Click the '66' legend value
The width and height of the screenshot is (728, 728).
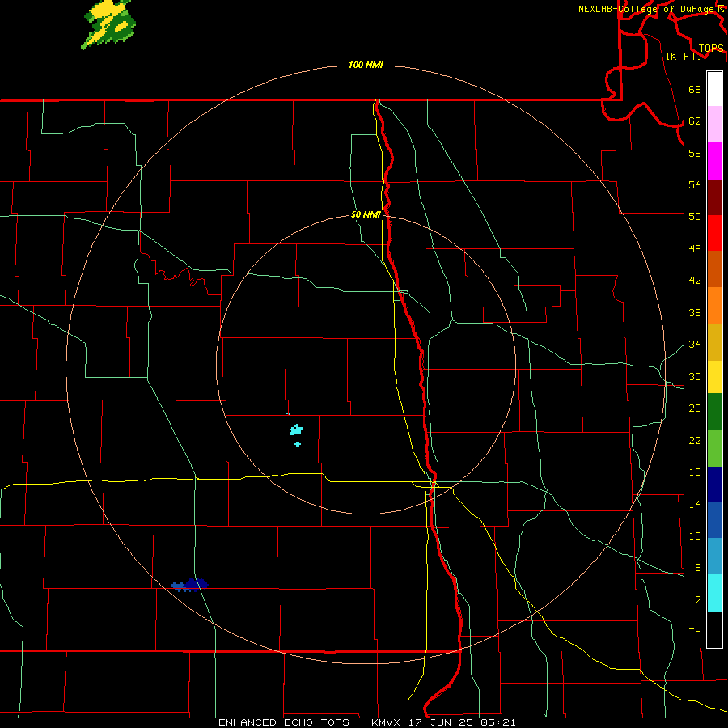pyautogui.click(x=695, y=89)
